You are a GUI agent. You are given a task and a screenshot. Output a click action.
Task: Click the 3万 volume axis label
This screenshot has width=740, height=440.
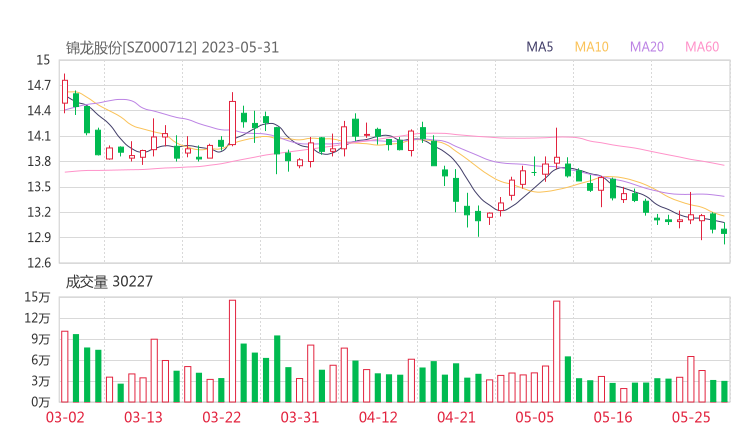click(41, 381)
